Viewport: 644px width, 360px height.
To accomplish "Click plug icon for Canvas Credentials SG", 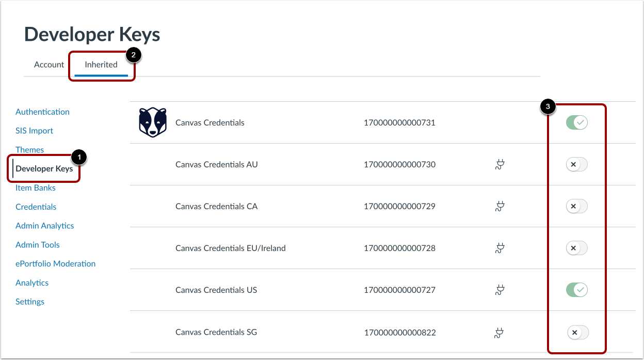I will (499, 332).
